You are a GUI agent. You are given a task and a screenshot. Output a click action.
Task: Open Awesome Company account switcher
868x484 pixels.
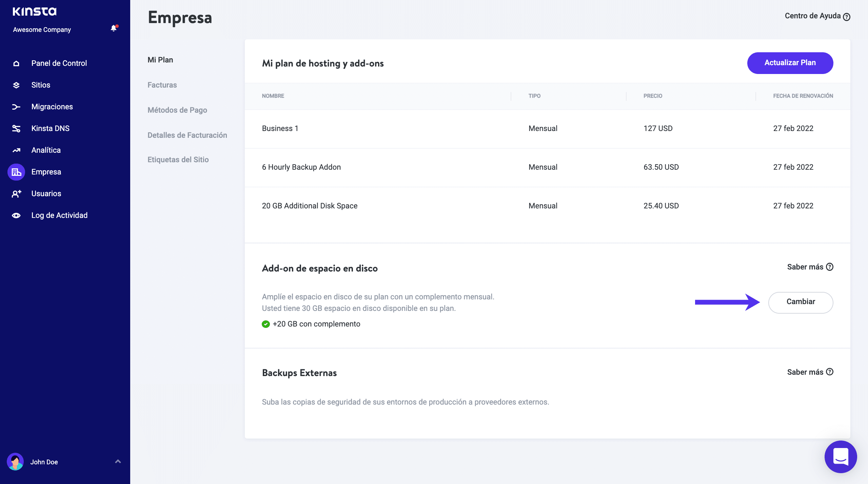click(x=42, y=30)
